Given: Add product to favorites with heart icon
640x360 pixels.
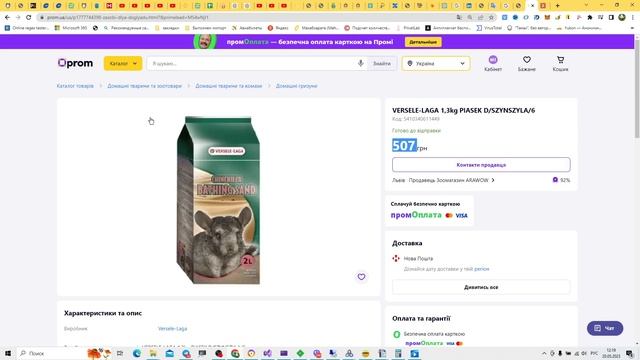Looking at the screenshot, I should click(x=361, y=277).
